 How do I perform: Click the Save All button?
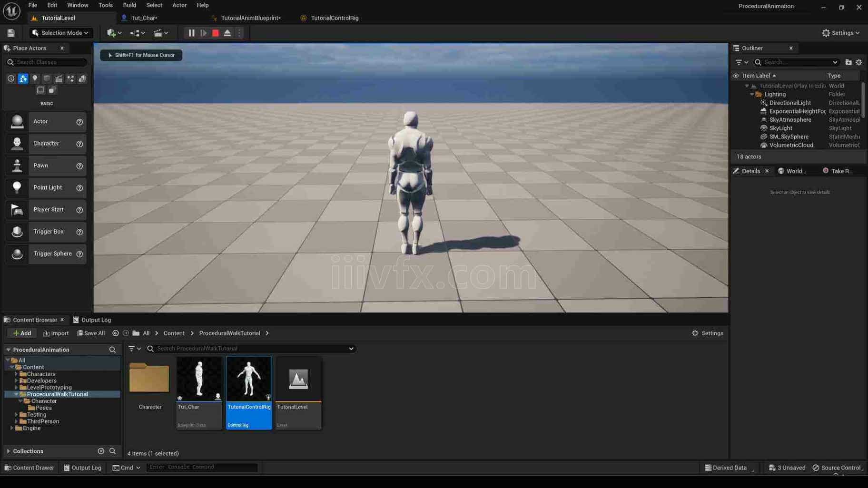click(91, 333)
